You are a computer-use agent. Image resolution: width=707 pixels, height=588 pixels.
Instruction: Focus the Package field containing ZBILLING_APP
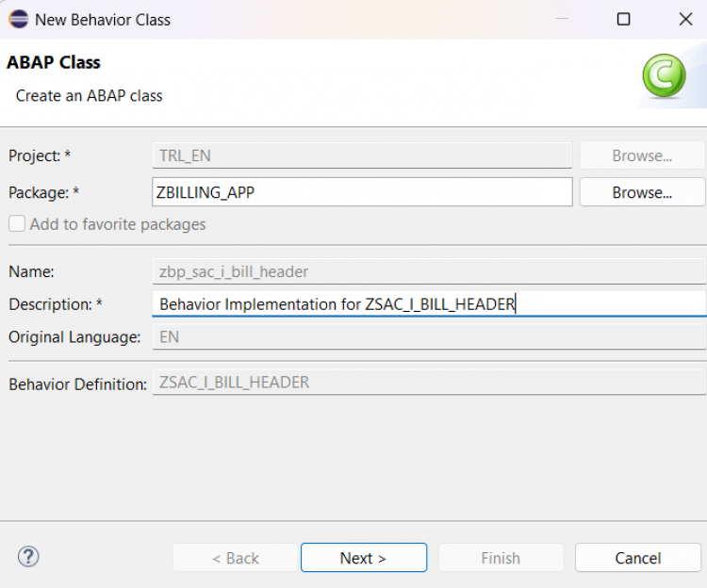362,192
